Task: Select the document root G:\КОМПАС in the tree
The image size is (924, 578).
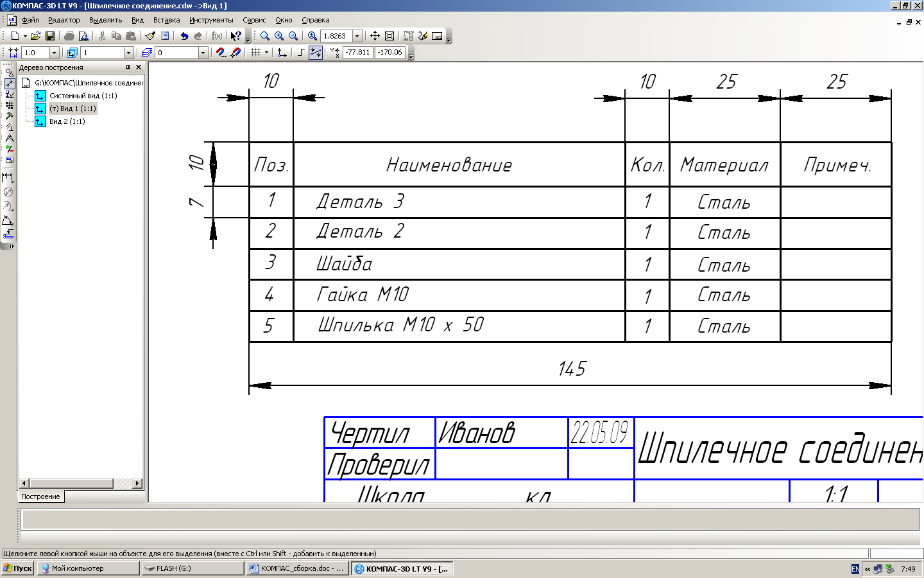Action: [x=89, y=83]
